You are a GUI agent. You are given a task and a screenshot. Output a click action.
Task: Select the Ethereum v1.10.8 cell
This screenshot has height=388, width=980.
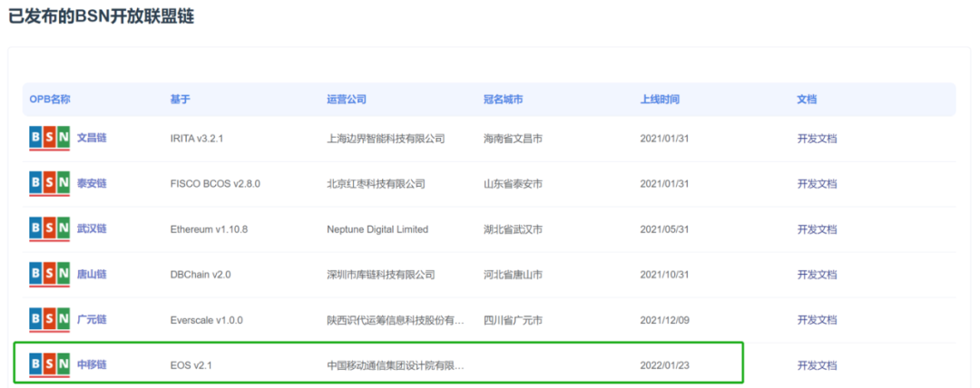[210, 229]
